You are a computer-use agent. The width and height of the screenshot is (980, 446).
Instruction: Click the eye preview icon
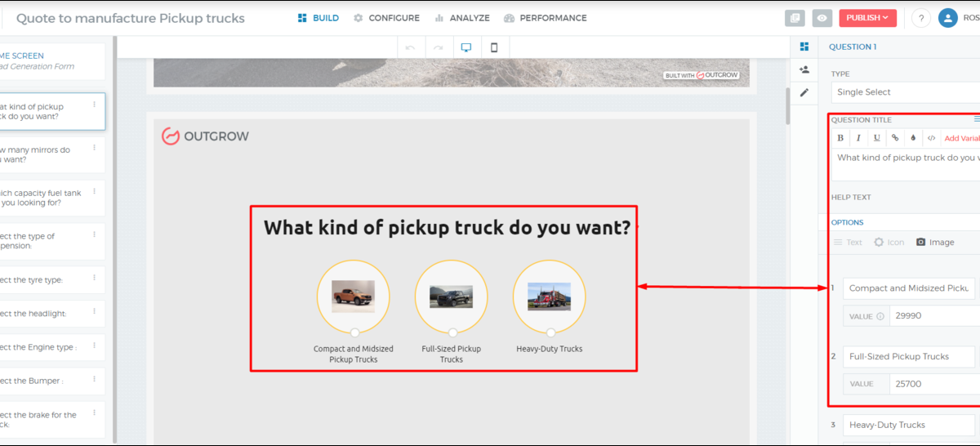click(822, 18)
